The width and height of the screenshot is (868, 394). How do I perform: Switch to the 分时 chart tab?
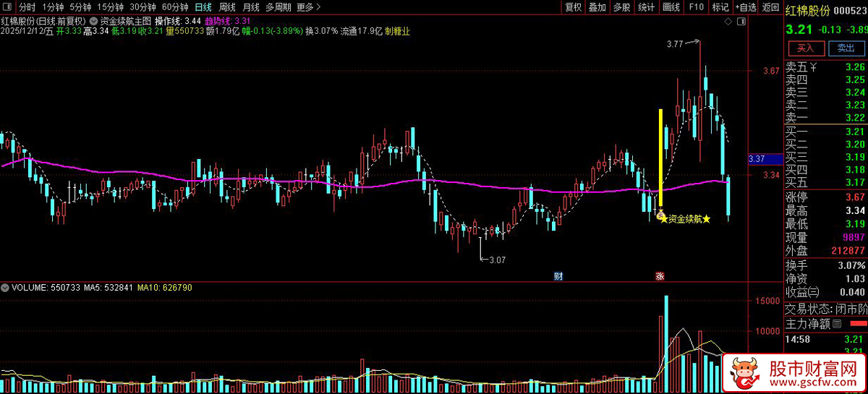[27, 7]
